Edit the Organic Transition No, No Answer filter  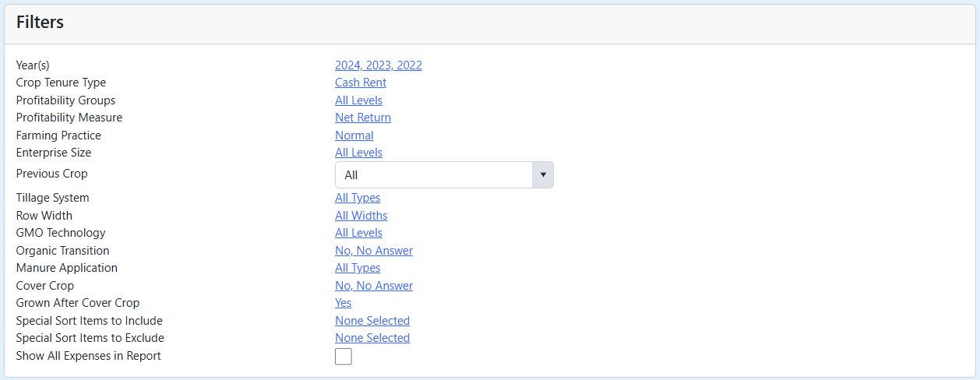coord(373,251)
